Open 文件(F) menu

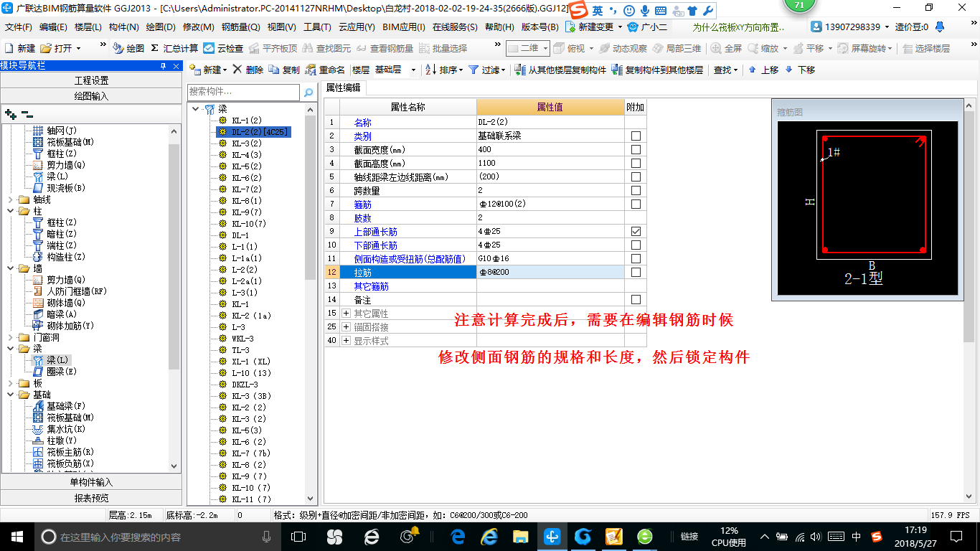[x=18, y=27]
